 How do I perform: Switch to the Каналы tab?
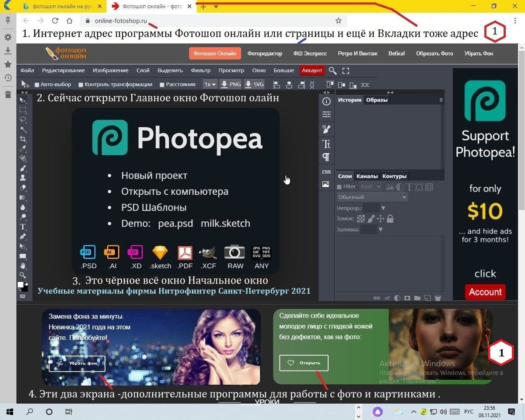(367, 176)
